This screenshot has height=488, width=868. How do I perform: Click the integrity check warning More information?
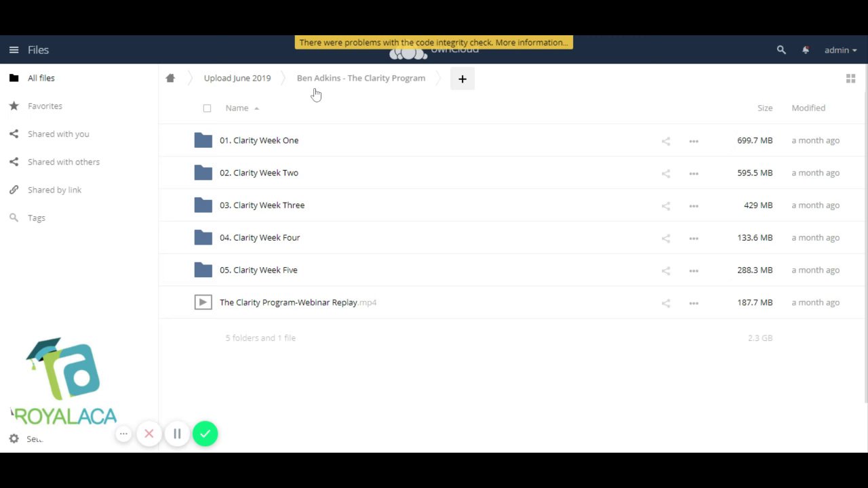[532, 42]
